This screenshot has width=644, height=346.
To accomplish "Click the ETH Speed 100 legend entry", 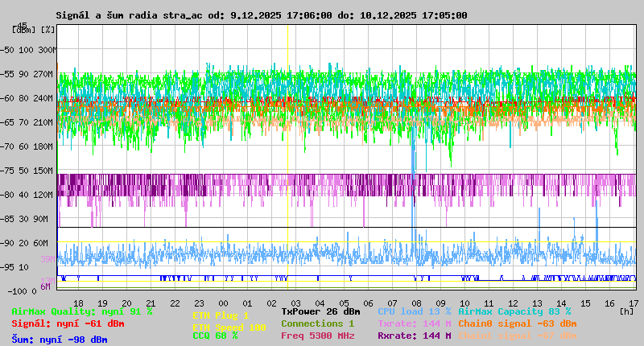I will [229, 327].
